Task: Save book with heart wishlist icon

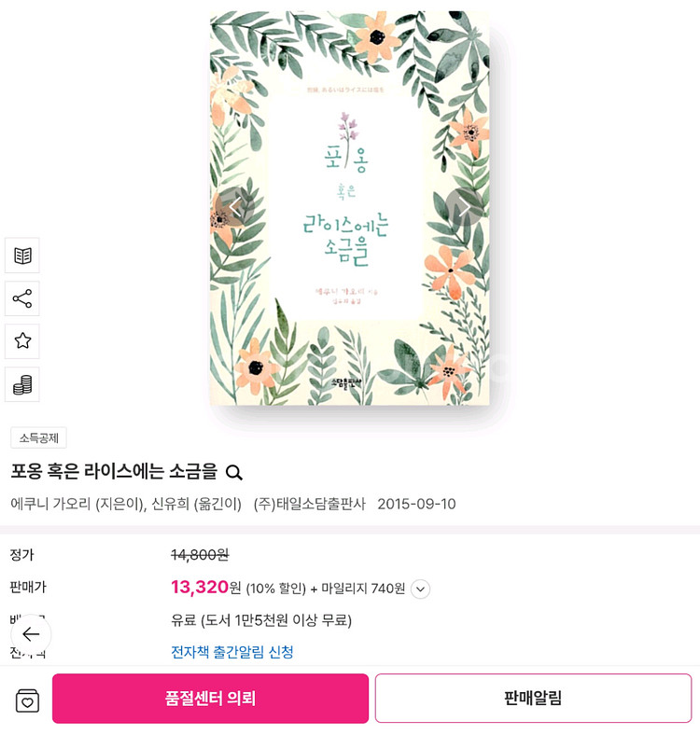Action: (x=27, y=700)
